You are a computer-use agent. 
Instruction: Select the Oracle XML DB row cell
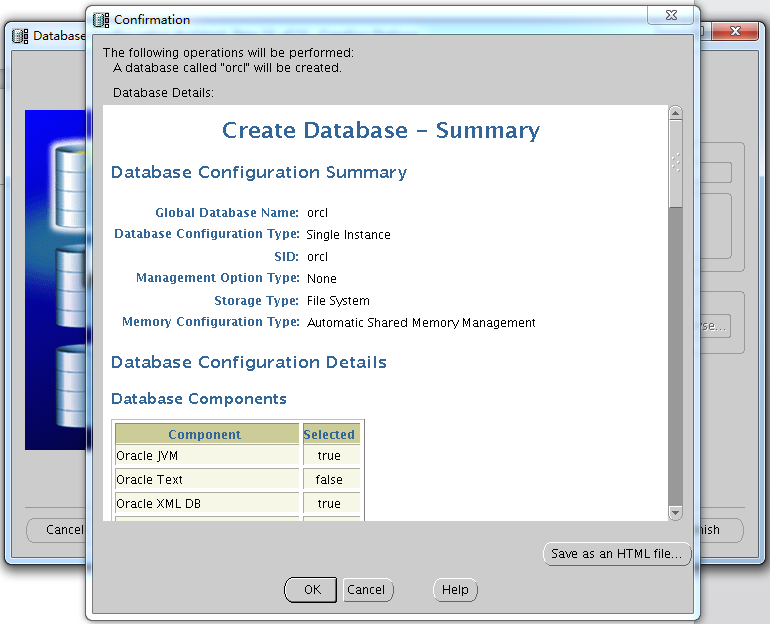[207, 504]
